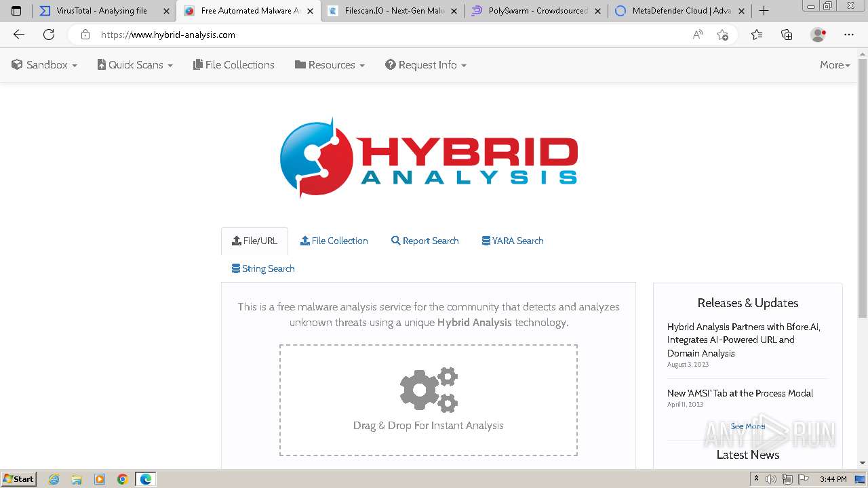
Task: Open the browser profile avatar
Action: pyautogui.click(x=818, y=35)
